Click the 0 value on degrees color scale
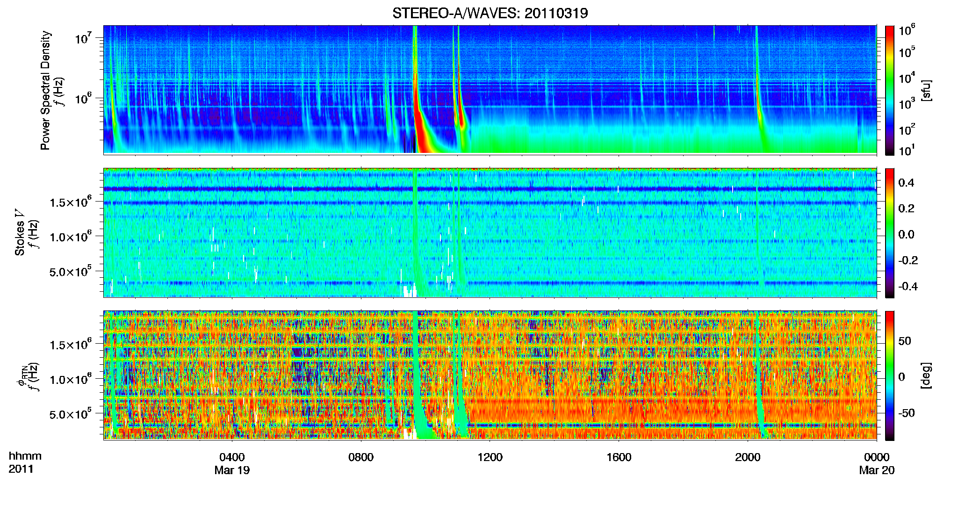 click(902, 377)
